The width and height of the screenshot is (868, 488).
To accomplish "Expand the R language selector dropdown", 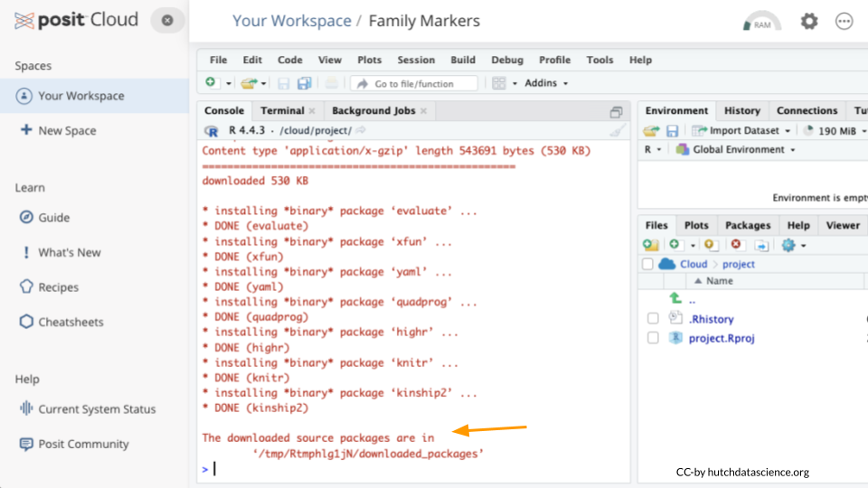I will (x=653, y=149).
